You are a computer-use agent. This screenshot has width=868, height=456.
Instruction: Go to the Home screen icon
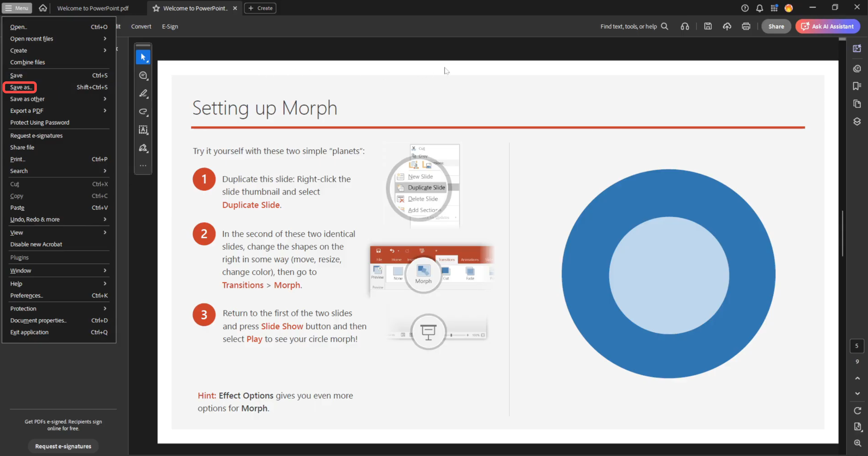tap(43, 8)
